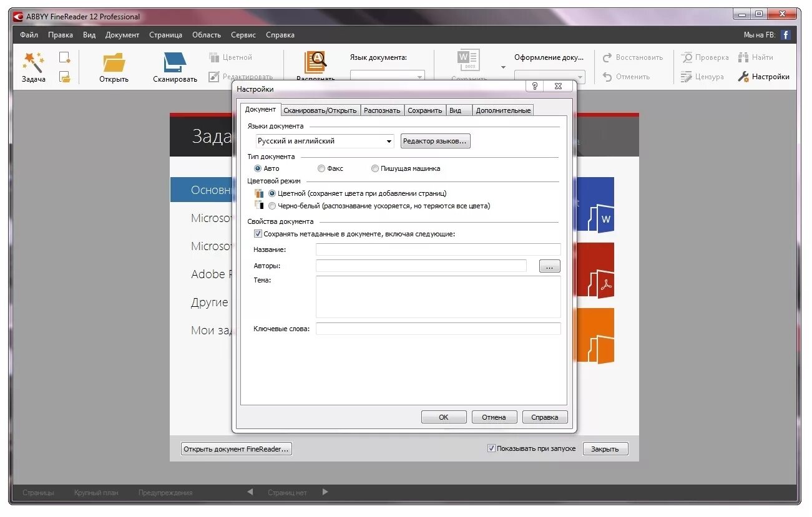
Task: Click the Проверка verification icon
Action: tap(687, 57)
